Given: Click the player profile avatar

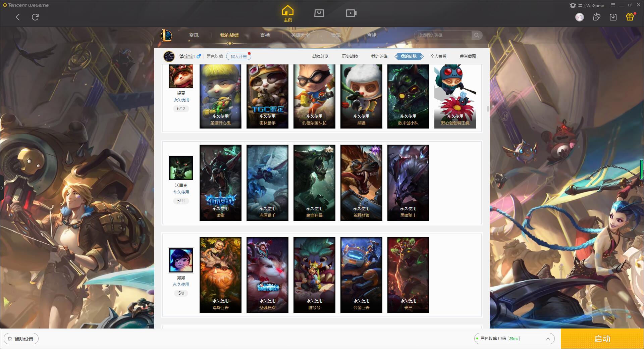Looking at the screenshot, I should coord(169,56).
